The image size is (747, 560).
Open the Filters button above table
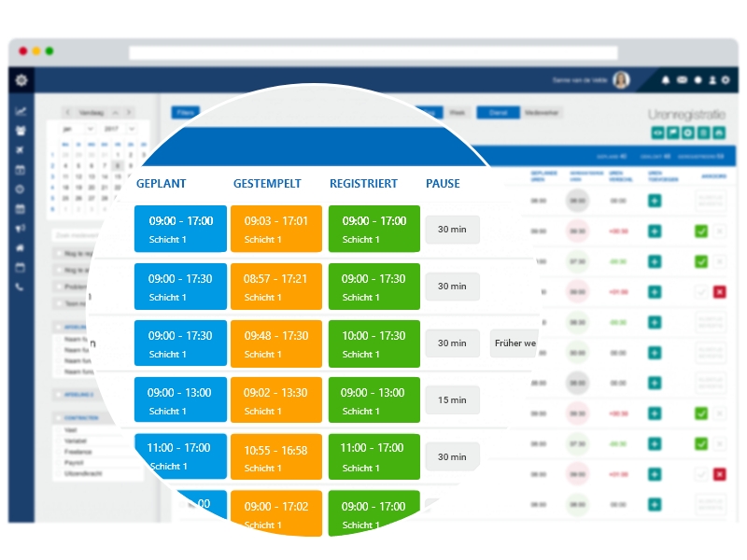185,113
